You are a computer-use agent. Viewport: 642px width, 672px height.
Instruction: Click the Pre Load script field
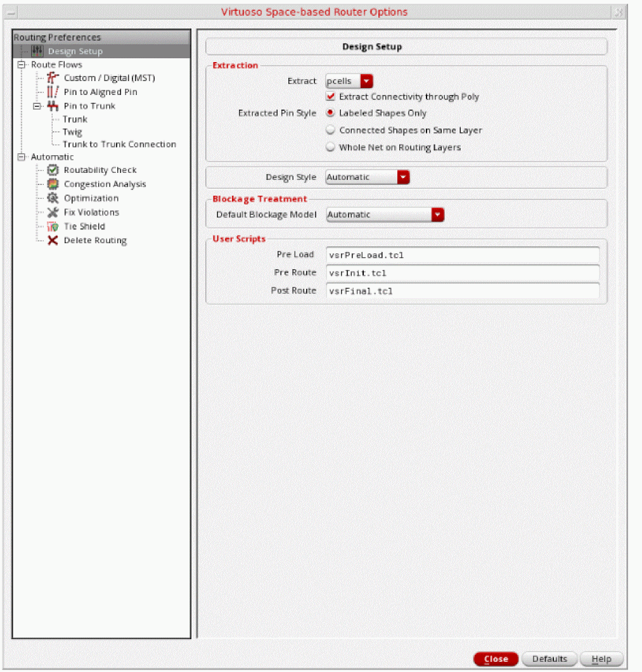click(462, 255)
